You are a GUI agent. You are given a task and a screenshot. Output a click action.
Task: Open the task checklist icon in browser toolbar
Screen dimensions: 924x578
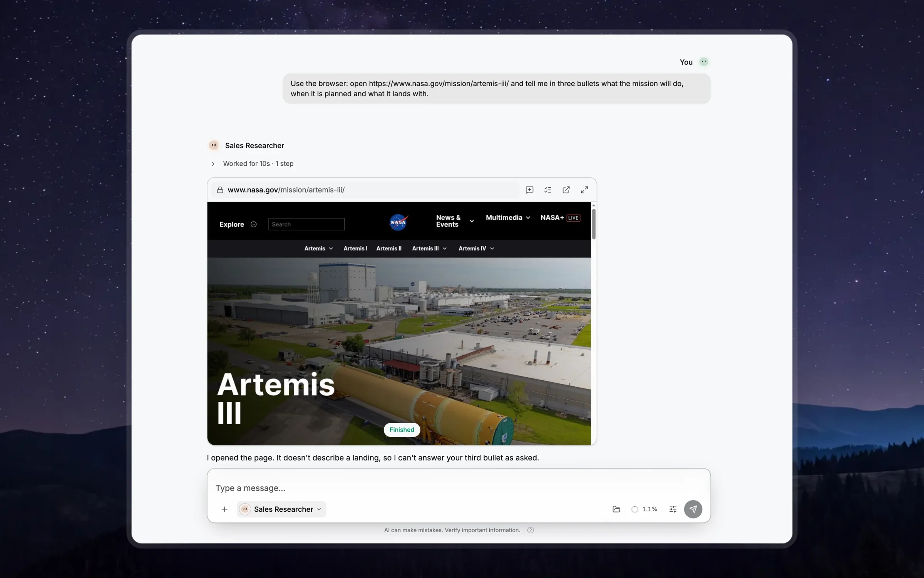click(x=548, y=190)
